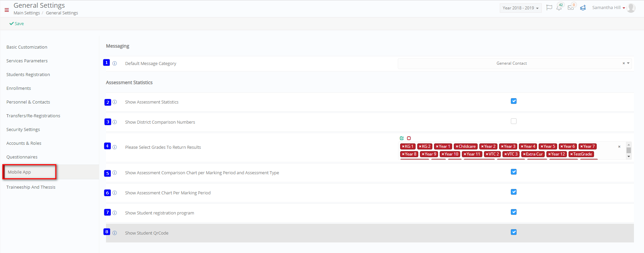
Task: Info icon beside Show Assessment Comparison Chart
Action: tap(115, 173)
